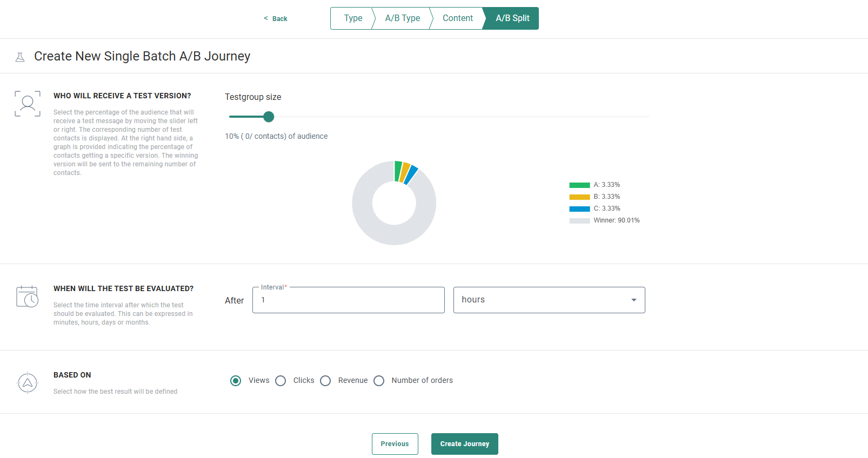
Task: Open the Content step tab
Action: [x=457, y=18]
